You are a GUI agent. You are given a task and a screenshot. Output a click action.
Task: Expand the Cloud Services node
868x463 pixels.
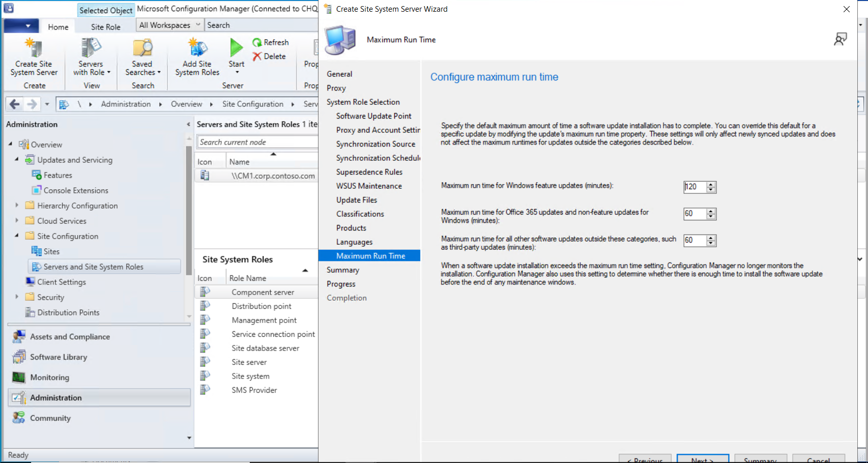17,220
